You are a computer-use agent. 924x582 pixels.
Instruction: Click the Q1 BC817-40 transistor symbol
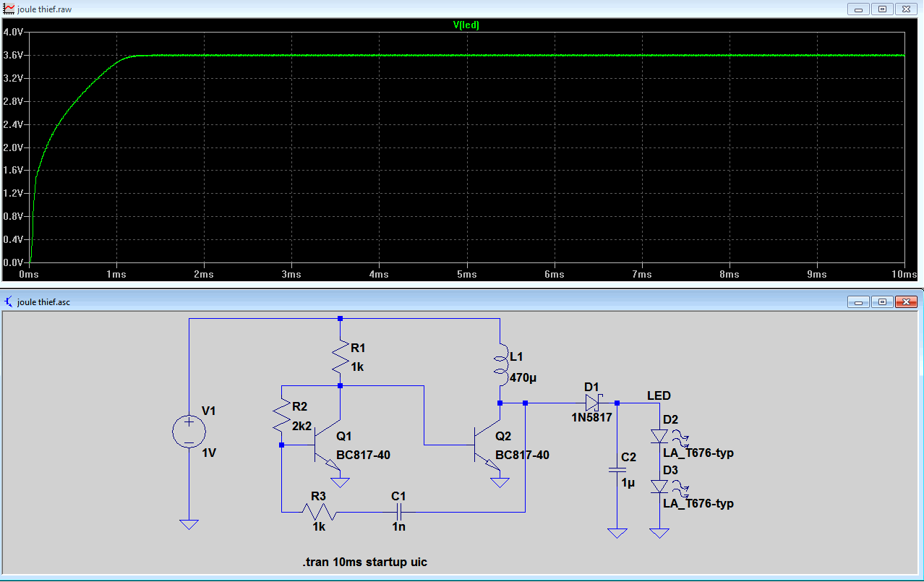(330, 453)
